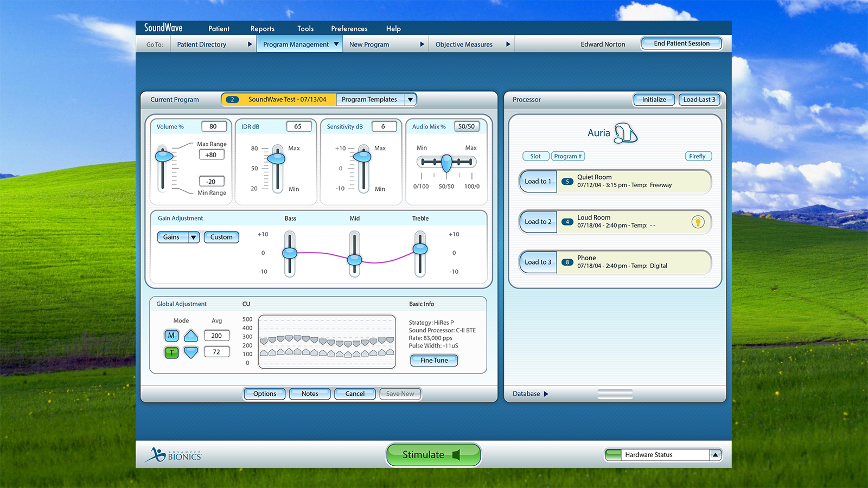The height and width of the screenshot is (488, 868).
Task: Click the Auria processor headpiece icon
Action: tap(626, 133)
